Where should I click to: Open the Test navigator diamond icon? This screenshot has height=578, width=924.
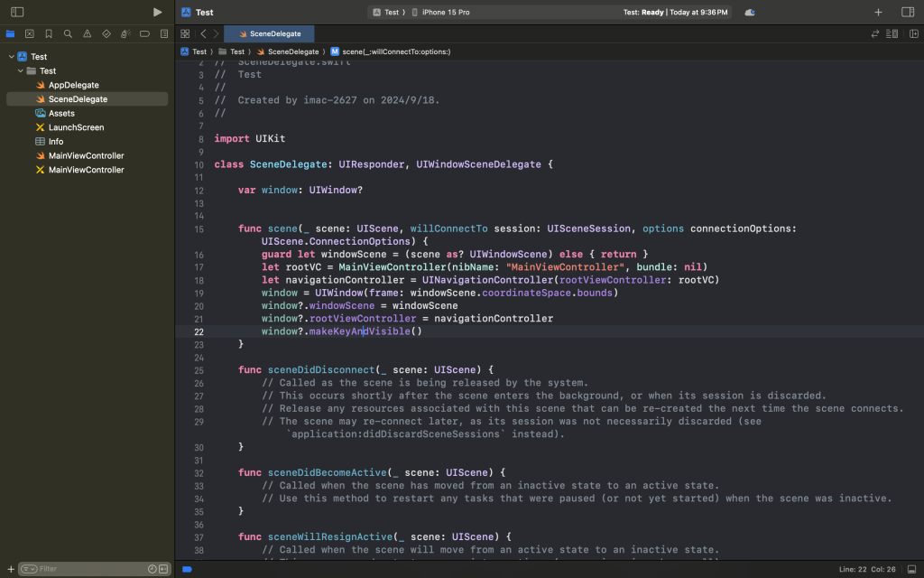pyautogui.click(x=106, y=33)
